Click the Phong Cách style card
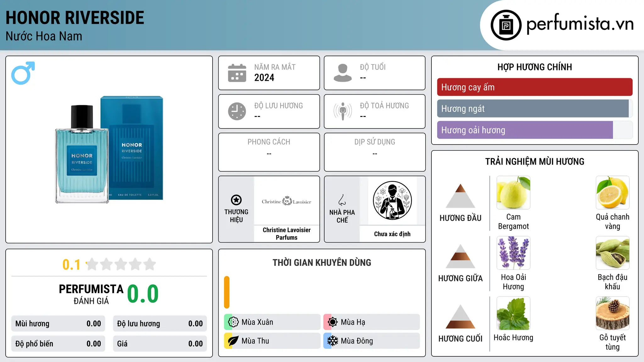 269,152
